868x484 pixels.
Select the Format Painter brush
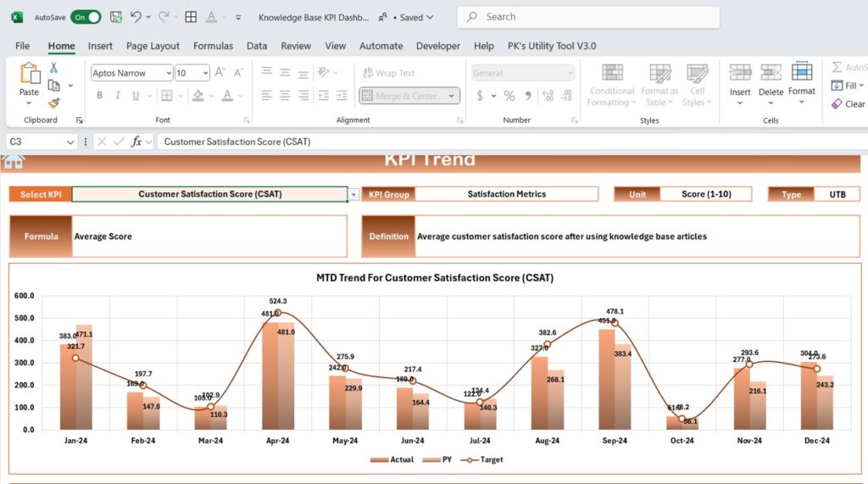click(x=53, y=103)
